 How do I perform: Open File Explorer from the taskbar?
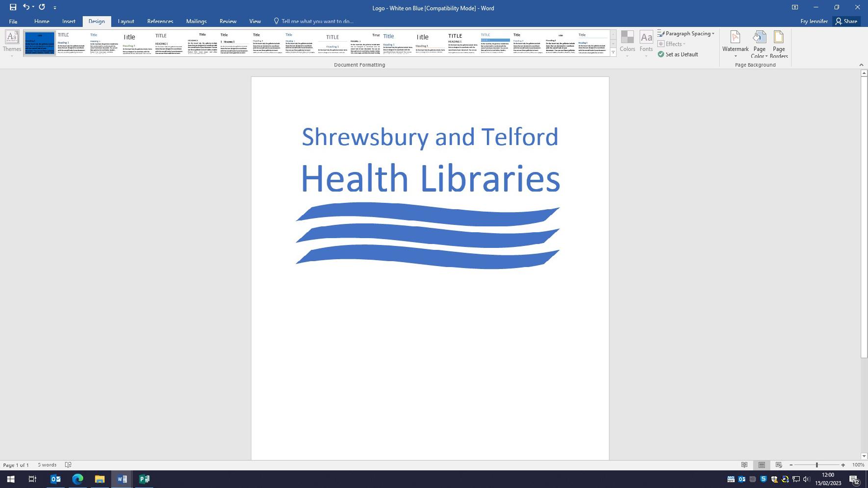point(100,479)
